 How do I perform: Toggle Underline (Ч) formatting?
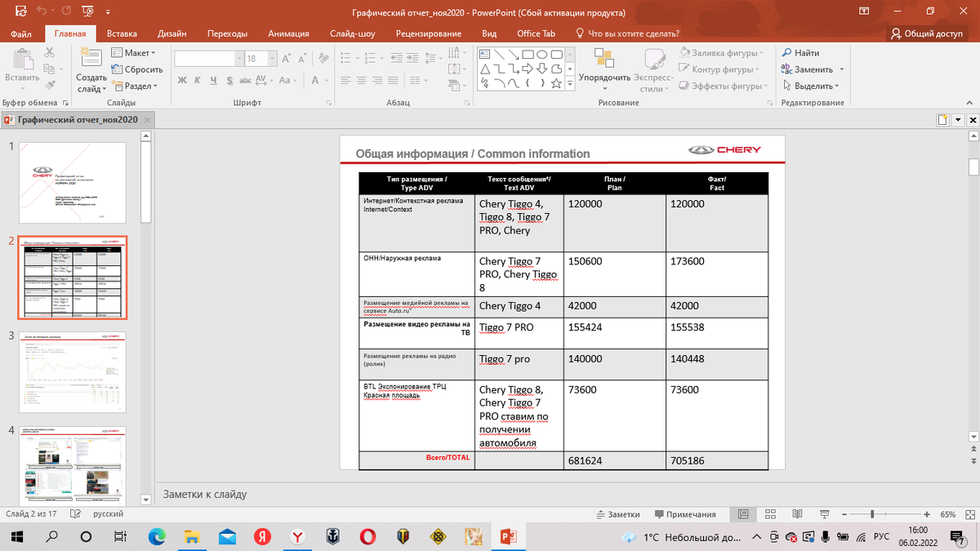click(213, 80)
